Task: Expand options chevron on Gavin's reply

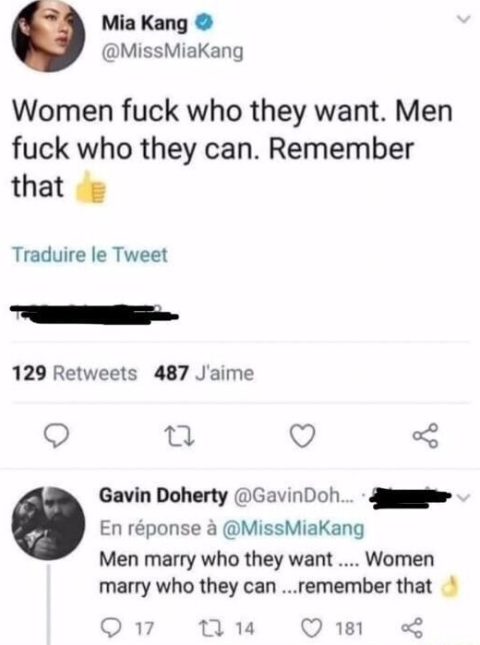Action: (x=464, y=498)
